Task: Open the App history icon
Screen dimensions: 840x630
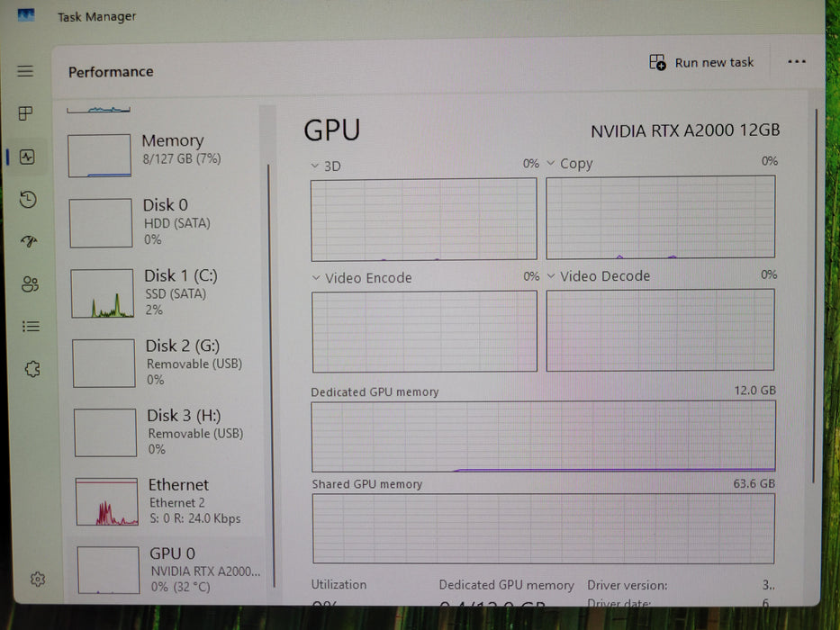Action: coord(28,199)
